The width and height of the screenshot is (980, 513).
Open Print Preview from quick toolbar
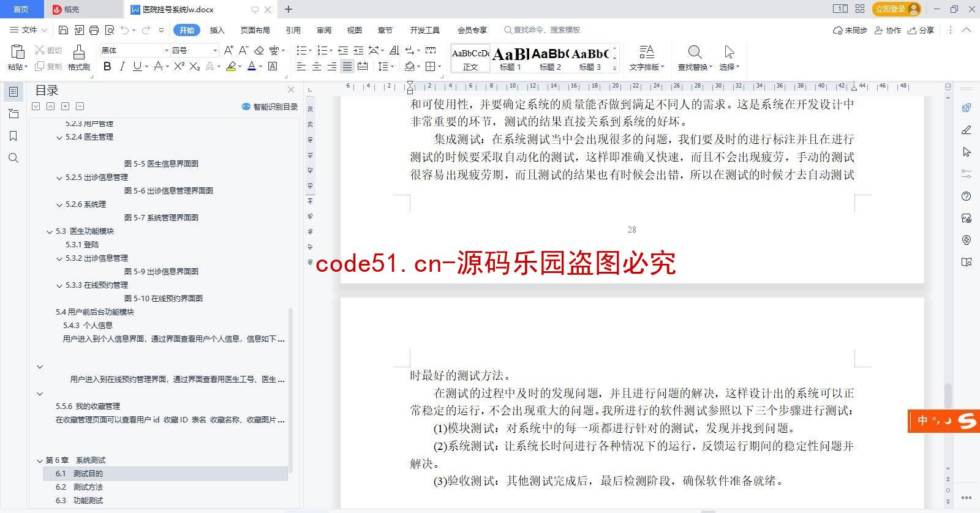110,30
